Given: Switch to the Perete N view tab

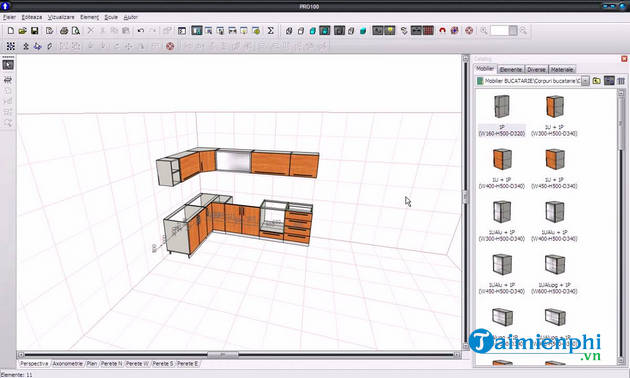Looking at the screenshot, I should pyautogui.click(x=111, y=364).
